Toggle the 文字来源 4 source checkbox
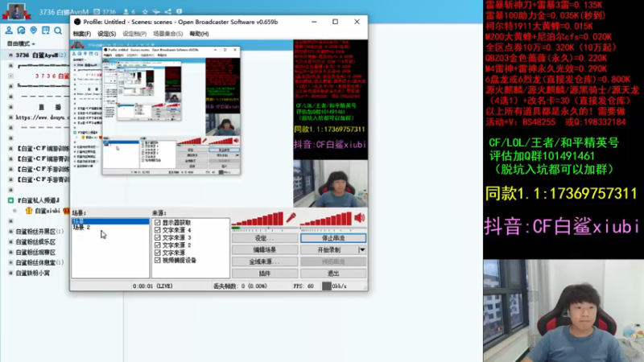Screen dimensions: 644x362 tap(157, 230)
